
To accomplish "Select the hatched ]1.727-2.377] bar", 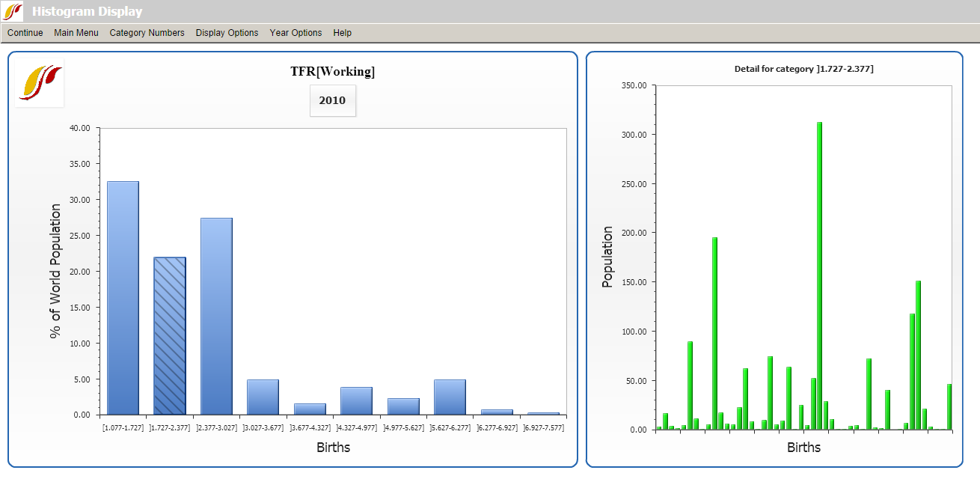I will pos(170,337).
